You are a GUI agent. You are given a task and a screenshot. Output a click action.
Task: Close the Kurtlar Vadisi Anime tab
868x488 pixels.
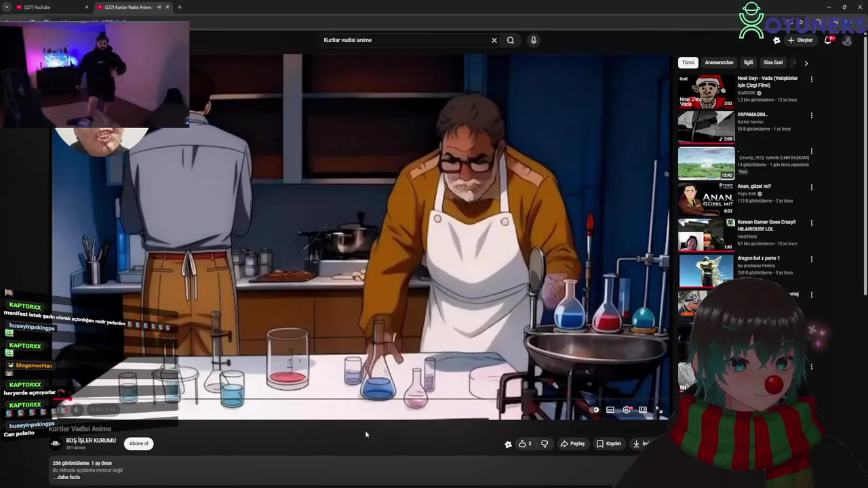[167, 7]
